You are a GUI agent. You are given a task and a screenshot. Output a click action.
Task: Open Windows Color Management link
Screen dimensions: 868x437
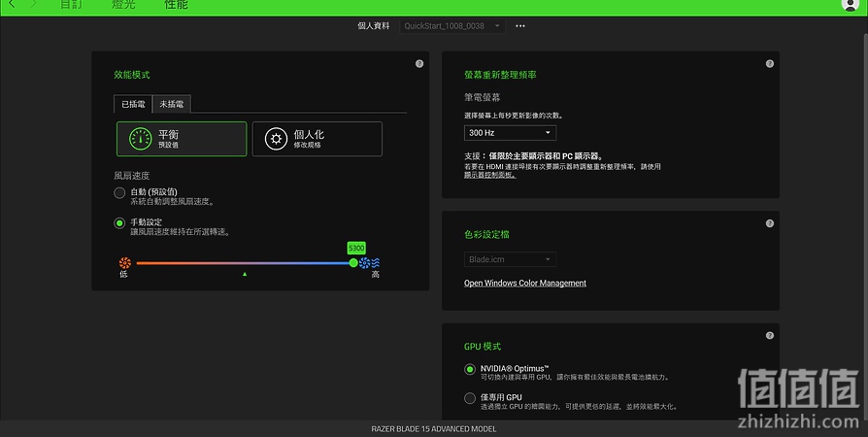point(525,283)
